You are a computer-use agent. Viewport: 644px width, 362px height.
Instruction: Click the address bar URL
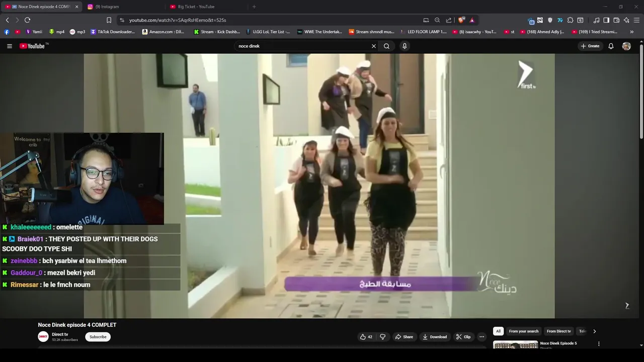(178, 20)
